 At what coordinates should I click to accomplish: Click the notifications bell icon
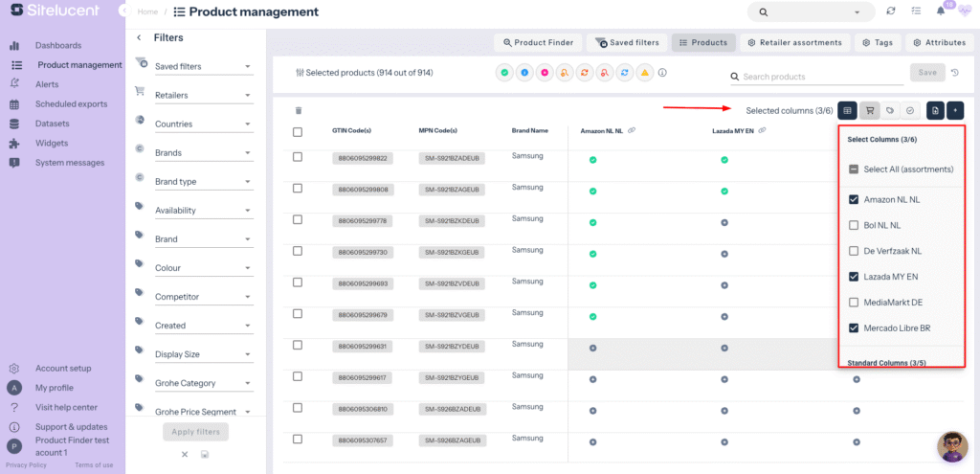(x=940, y=11)
